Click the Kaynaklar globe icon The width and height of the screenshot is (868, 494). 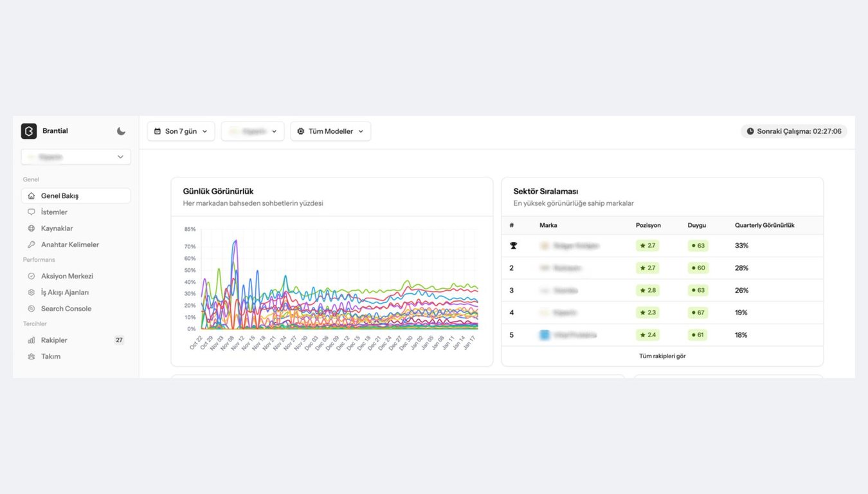[30, 228]
